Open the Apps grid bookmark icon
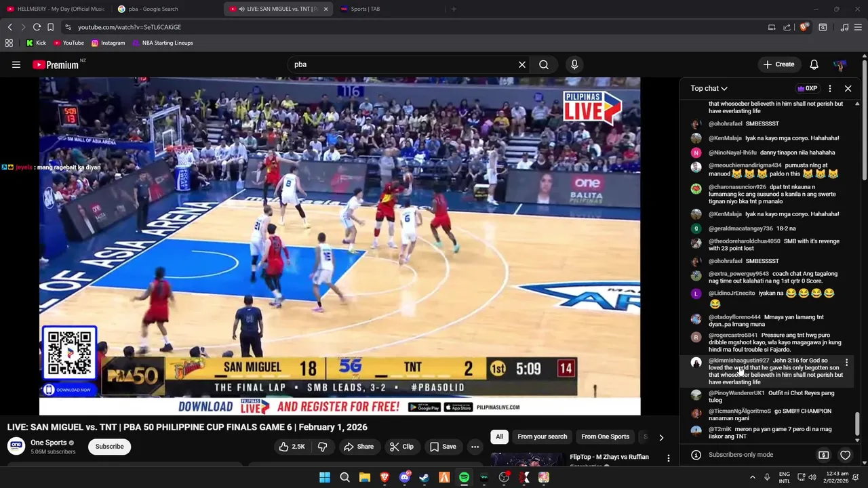This screenshot has width=868, height=488. pyautogui.click(x=9, y=43)
